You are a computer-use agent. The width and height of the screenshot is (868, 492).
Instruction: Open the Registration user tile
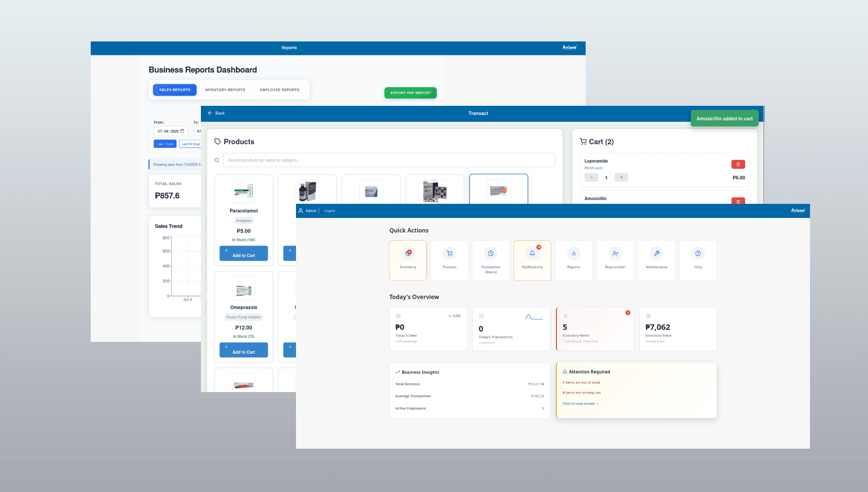(x=615, y=260)
